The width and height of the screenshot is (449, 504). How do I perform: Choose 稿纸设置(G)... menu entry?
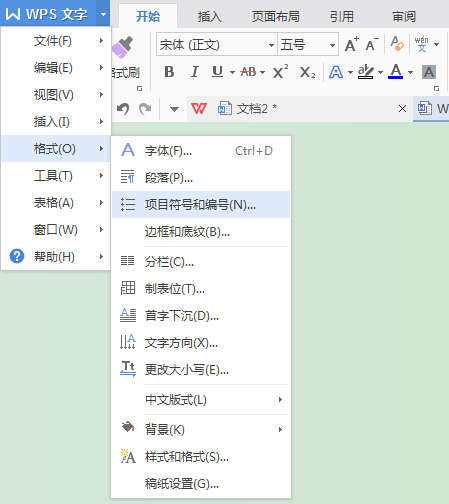pos(201,484)
